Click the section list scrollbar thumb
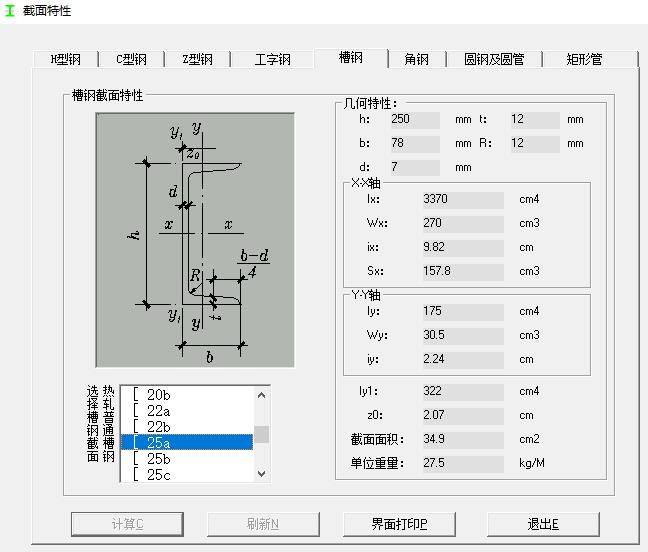 tap(261, 434)
